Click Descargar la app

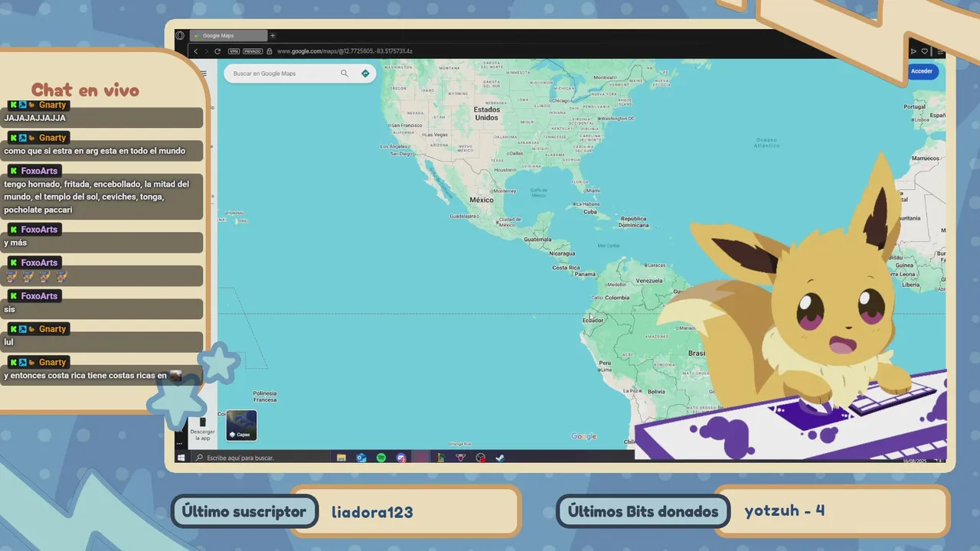[203, 429]
